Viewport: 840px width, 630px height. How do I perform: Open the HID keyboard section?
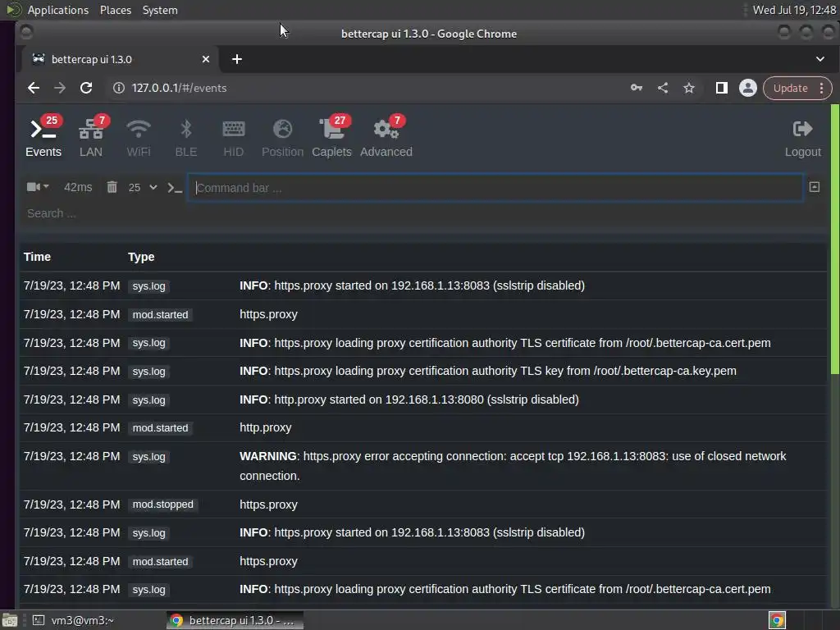pyautogui.click(x=234, y=137)
